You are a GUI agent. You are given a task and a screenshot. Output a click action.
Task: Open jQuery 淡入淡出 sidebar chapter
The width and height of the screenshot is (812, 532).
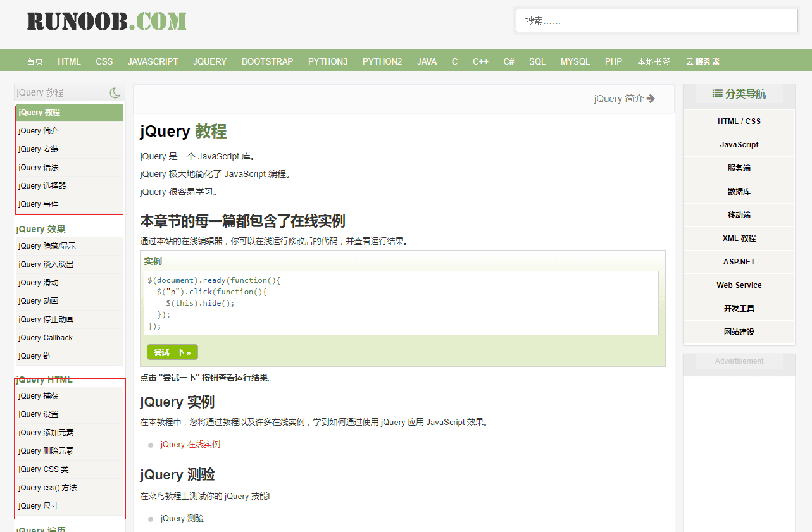click(x=47, y=264)
